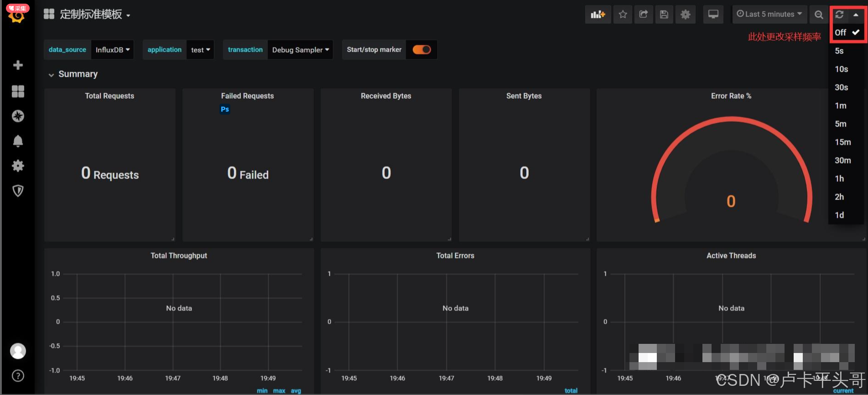Collapse the Summary row

point(73,74)
